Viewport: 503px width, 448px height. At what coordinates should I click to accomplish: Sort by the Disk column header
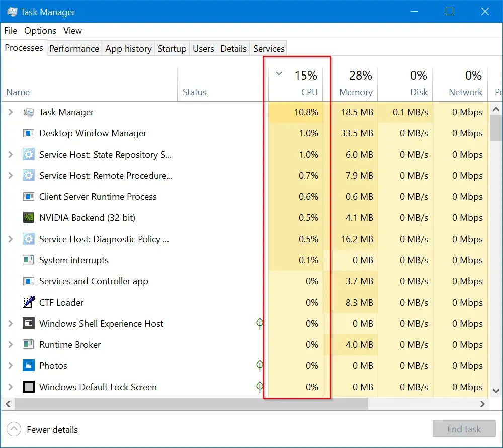coord(405,84)
